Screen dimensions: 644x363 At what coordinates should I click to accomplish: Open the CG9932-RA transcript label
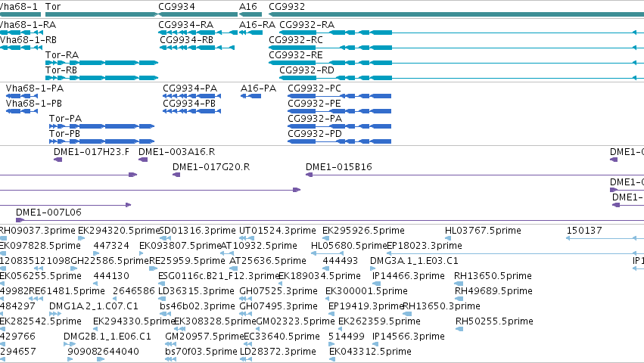(306, 25)
